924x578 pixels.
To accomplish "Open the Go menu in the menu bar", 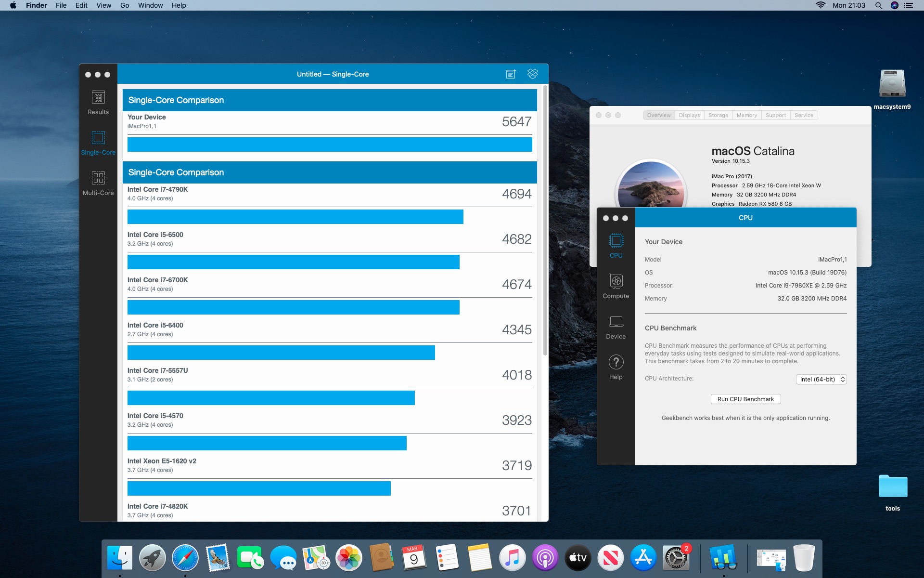I will pos(125,5).
